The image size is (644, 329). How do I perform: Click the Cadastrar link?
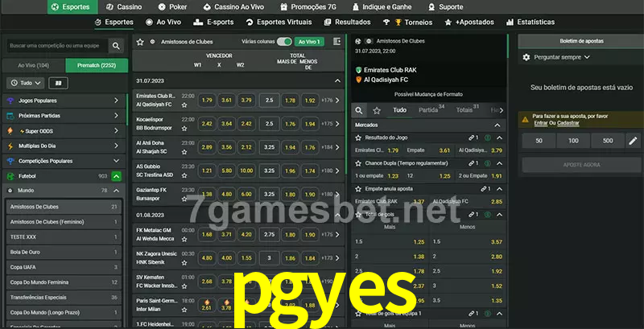[568, 123]
